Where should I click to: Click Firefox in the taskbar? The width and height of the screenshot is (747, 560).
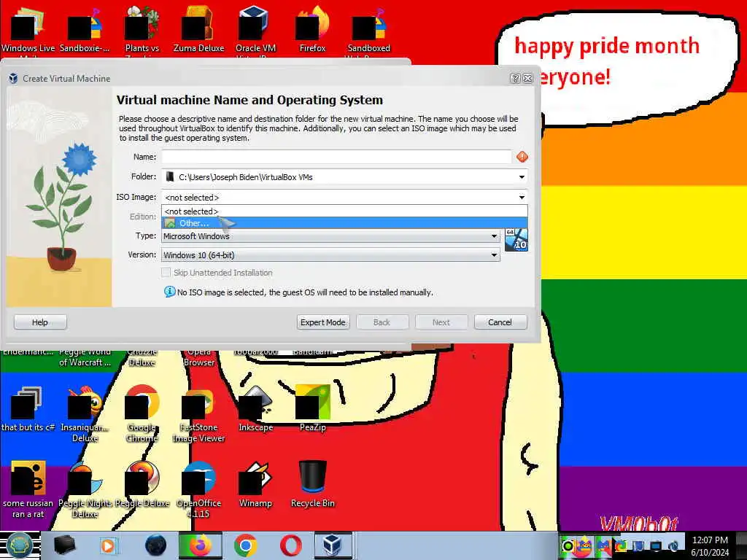pos(200,545)
